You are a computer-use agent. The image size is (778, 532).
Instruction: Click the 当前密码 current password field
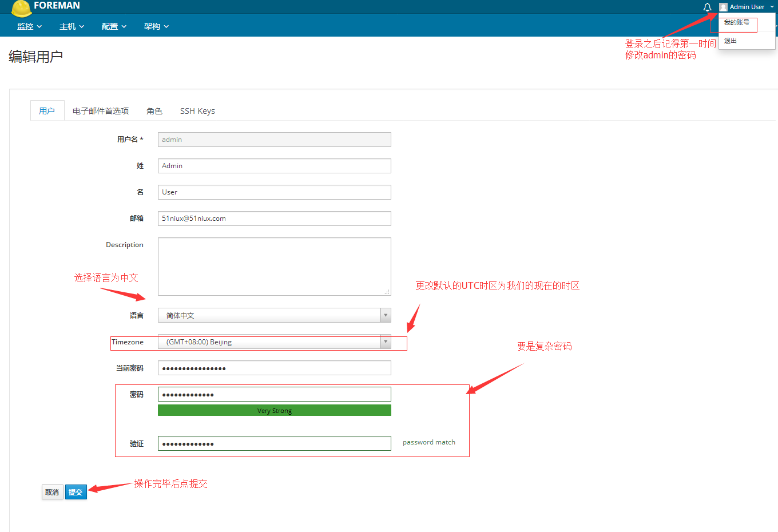(275, 368)
